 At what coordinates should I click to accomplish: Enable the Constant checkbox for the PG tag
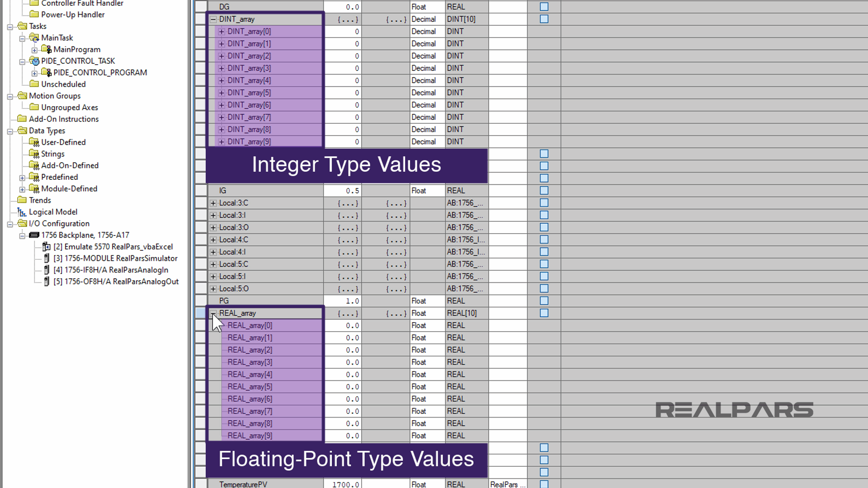544,300
